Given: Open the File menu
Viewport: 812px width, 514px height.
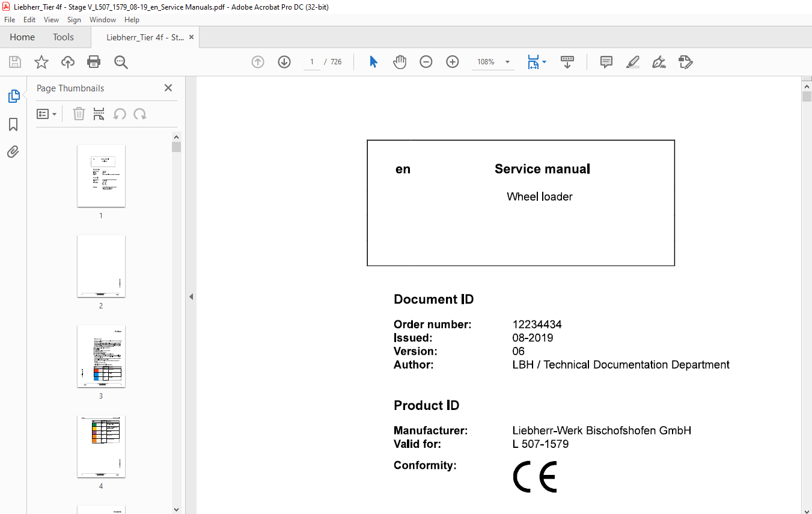Looking at the screenshot, I should point(10,20).
